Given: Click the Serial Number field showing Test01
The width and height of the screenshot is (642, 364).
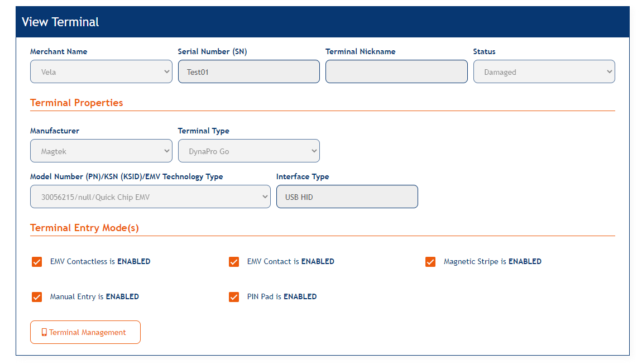Looking at the screenshot, I should 248,71.
